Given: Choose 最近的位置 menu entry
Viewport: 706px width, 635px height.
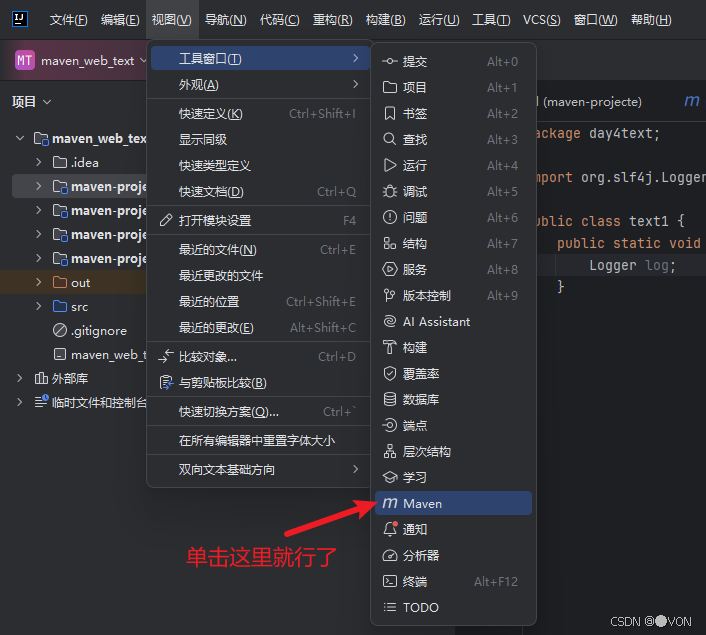Looking at the screenshot, I should [x=260, y=301].
